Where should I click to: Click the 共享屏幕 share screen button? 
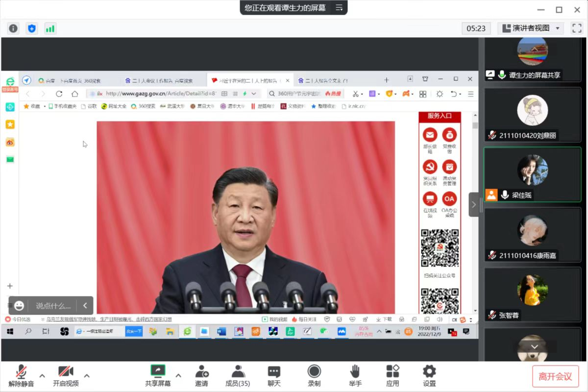pos(158,375)
